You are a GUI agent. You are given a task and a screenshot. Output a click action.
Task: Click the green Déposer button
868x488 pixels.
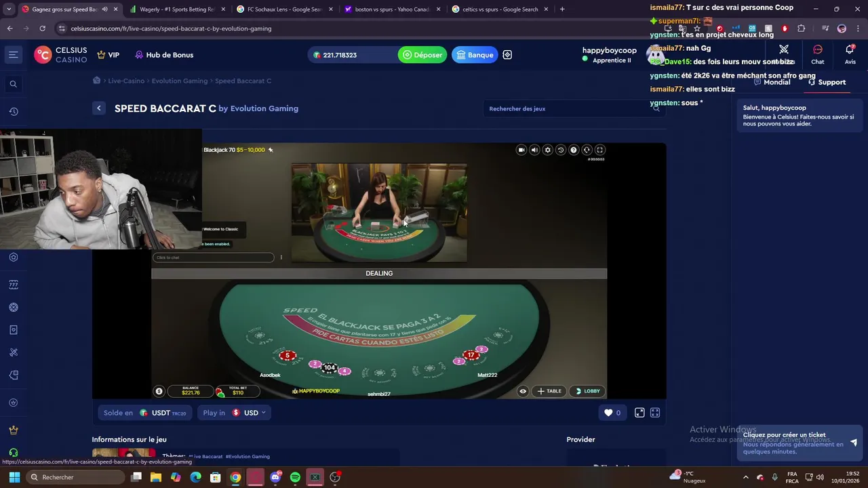(x=422, y=55)
